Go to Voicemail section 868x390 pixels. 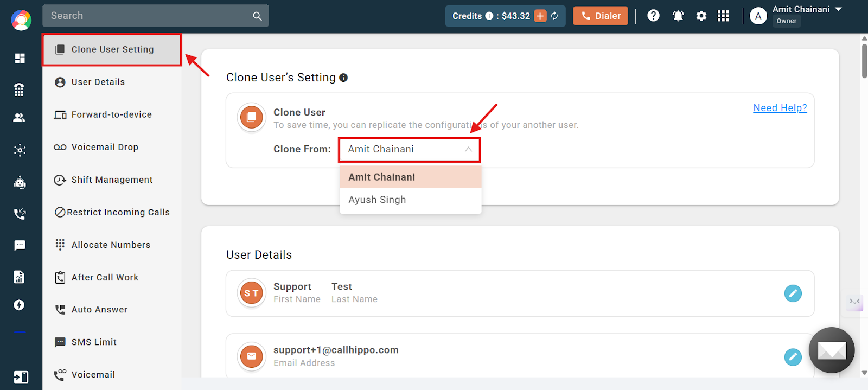(112, 375)
